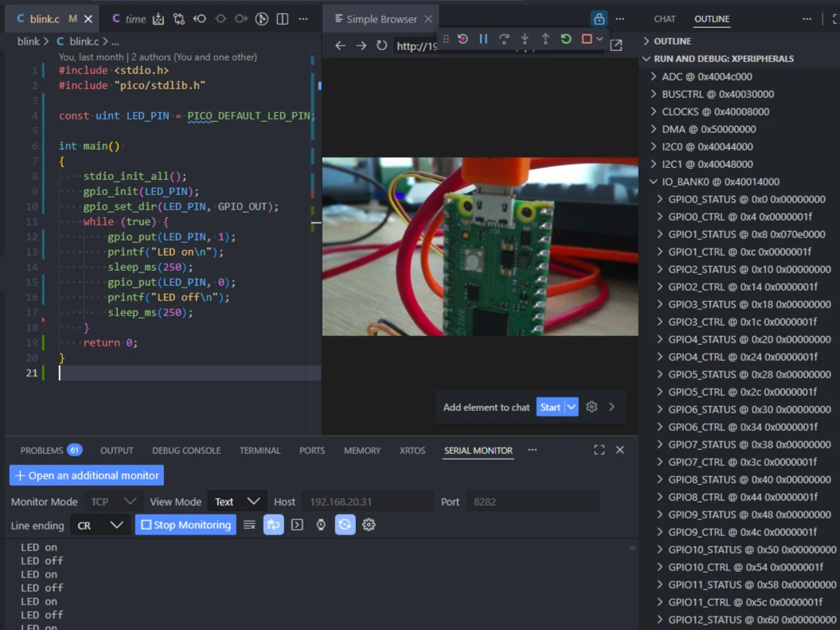The width and height of the screenshot is (840, 630).
Task: Go to previous change arrow icon
Action: coord(200,19)
